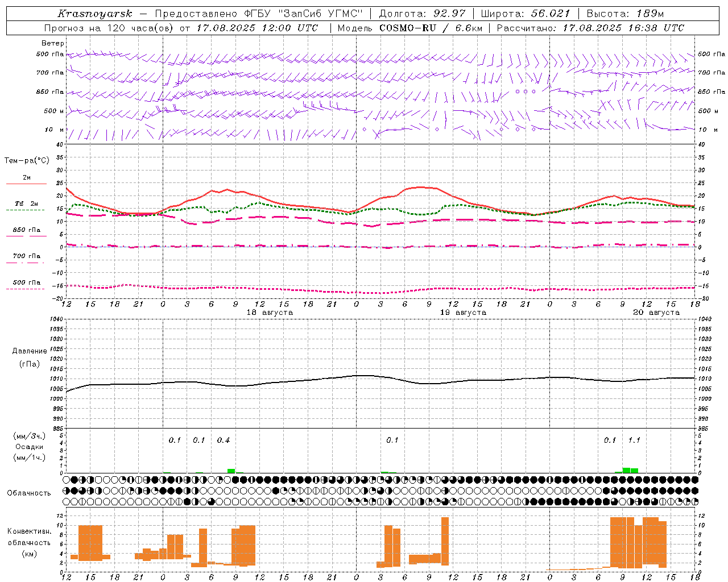Click the "Высота: 189м" header text
This screenshot has height=582, width=728.
coord(625,14)
